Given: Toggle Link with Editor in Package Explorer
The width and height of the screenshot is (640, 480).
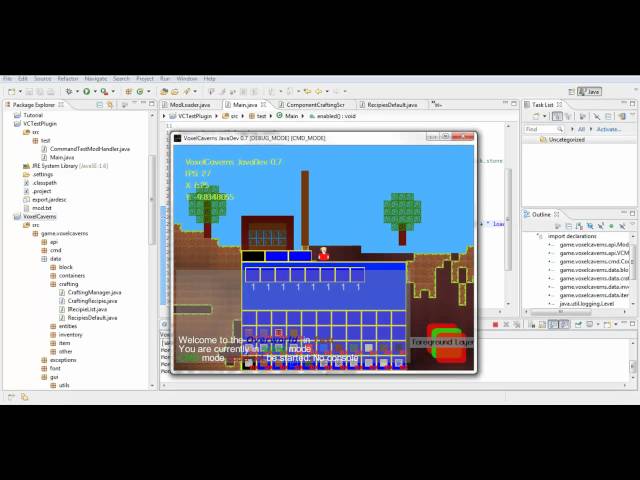Looking at the screenshot, I should click(110, 105).
